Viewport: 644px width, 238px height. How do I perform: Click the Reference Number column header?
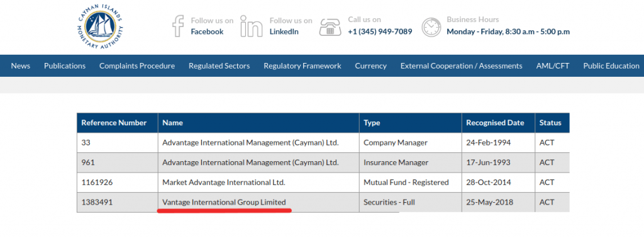tap(118, 123)
